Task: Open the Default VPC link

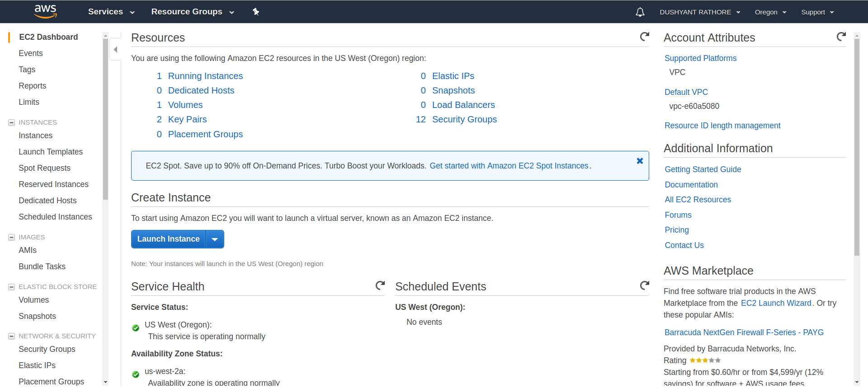Action: [686, 92]
